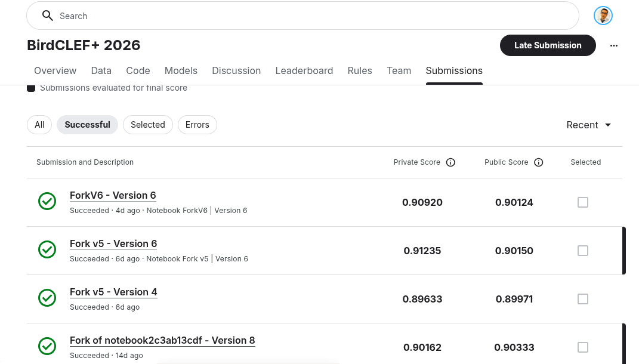Click the public score 0.89971

[514, 299]
